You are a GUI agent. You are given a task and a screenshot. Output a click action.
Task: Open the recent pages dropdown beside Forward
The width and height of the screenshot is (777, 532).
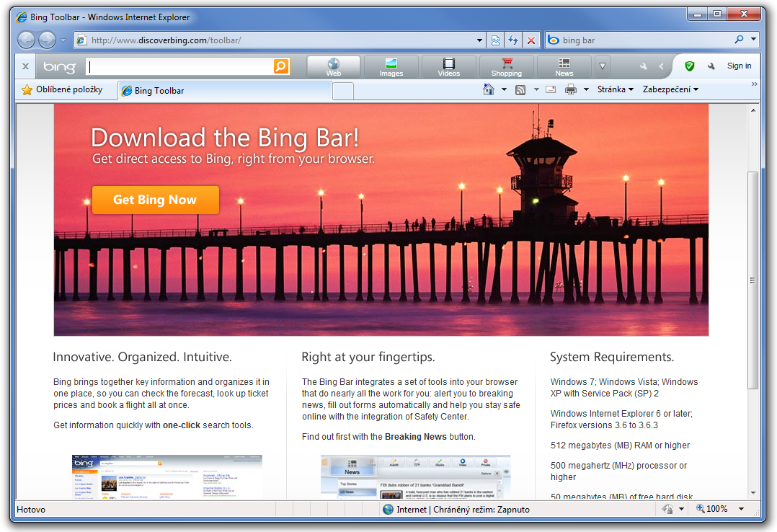pyautogui.click(x=63, y=40)
